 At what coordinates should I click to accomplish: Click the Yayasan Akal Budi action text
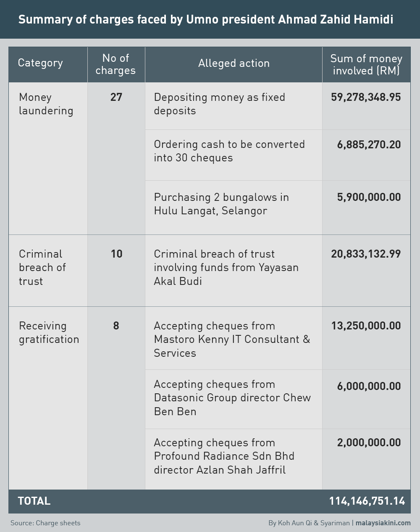click(226, 267)
